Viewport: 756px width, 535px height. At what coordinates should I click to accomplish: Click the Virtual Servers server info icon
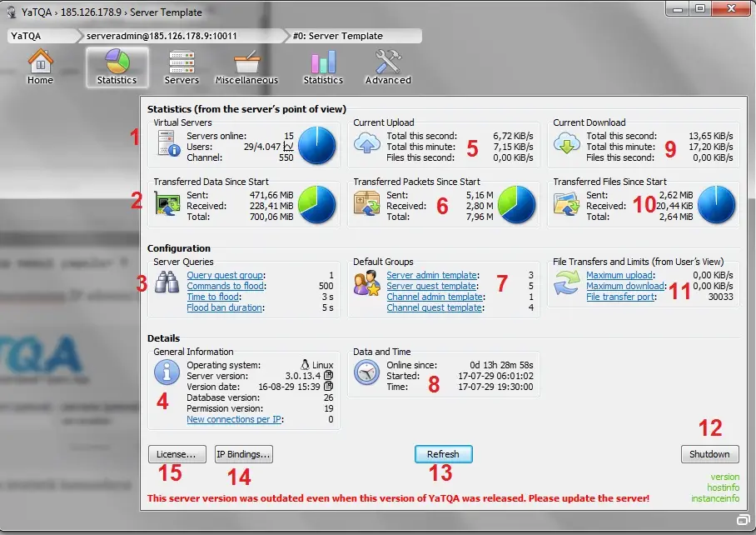(168, 143)
